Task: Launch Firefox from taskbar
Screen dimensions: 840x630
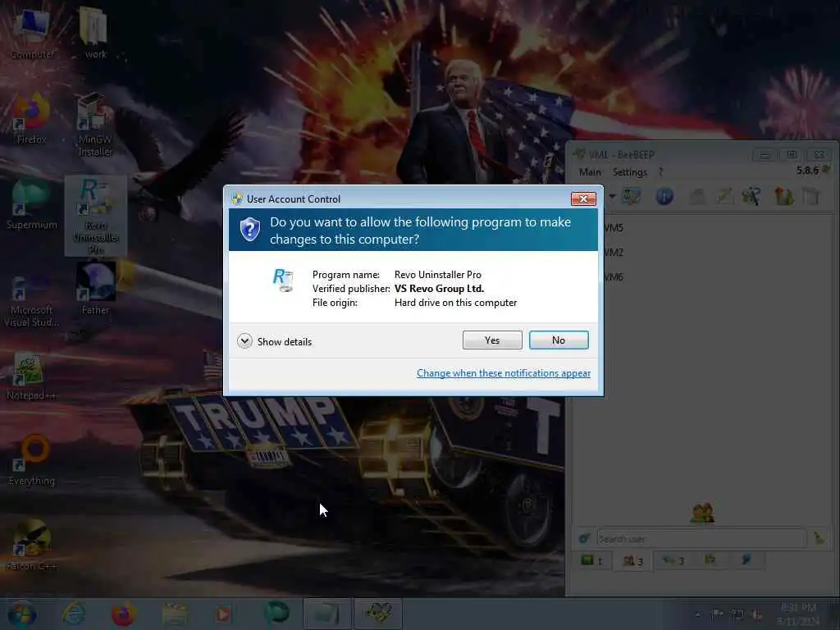Action: pos(123,614)
